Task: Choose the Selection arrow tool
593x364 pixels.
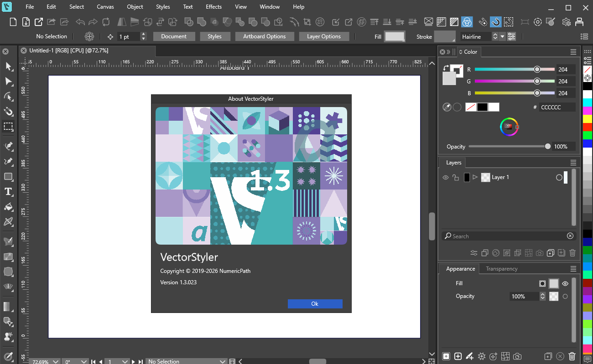Action: (8, 67)
